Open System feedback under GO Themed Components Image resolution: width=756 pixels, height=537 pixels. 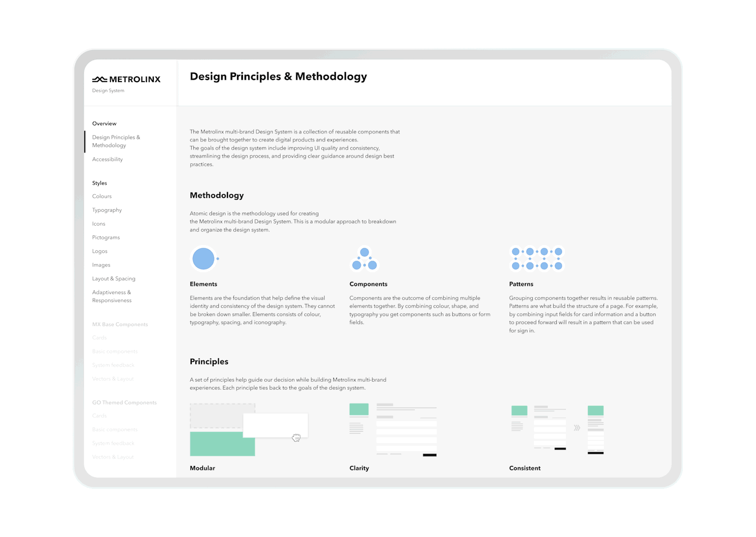[113, 444]
